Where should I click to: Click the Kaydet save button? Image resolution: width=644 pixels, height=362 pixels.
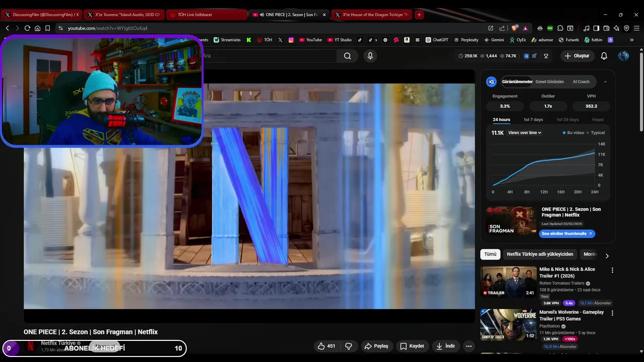click(412, 346)
